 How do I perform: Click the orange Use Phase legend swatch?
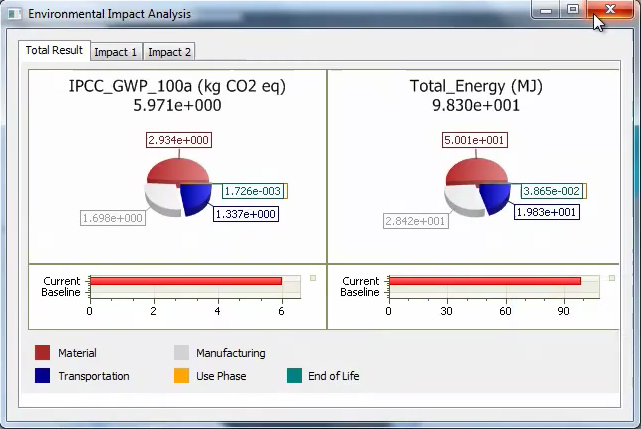click(181, 376)
